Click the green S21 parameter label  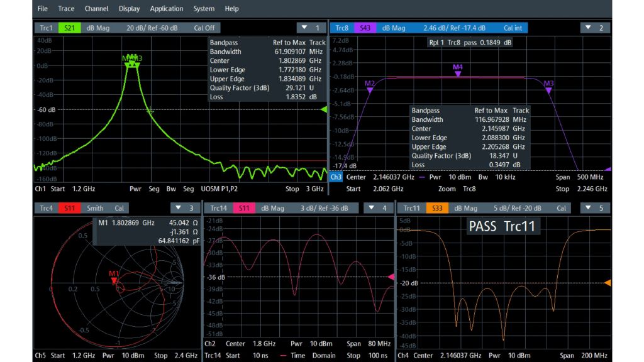[69, 28]
